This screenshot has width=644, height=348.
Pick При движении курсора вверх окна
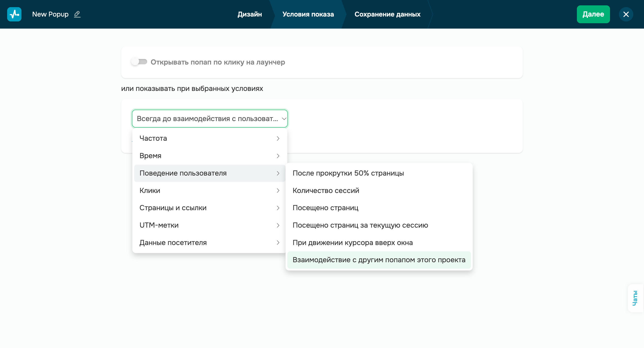[352, 243]
